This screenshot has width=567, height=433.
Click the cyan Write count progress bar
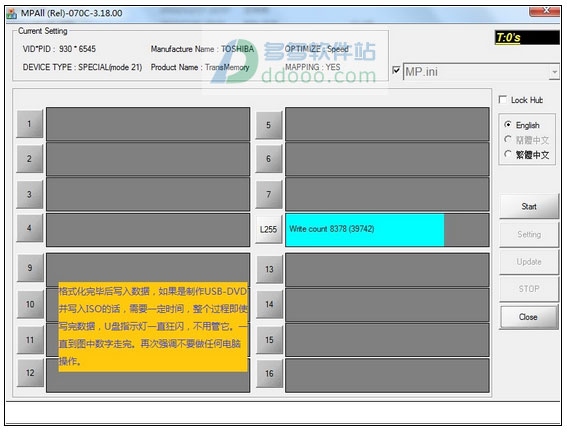click(365, 230)
